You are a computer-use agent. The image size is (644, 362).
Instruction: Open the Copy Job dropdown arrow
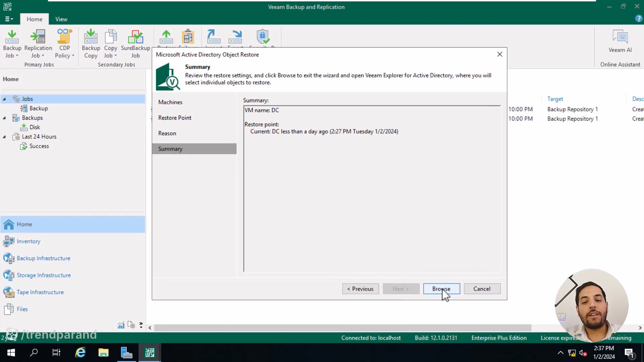click(x=116, y=56)
